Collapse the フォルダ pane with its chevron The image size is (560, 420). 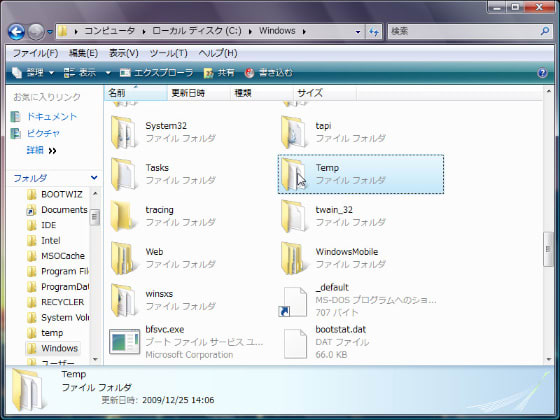pos(94,178)
